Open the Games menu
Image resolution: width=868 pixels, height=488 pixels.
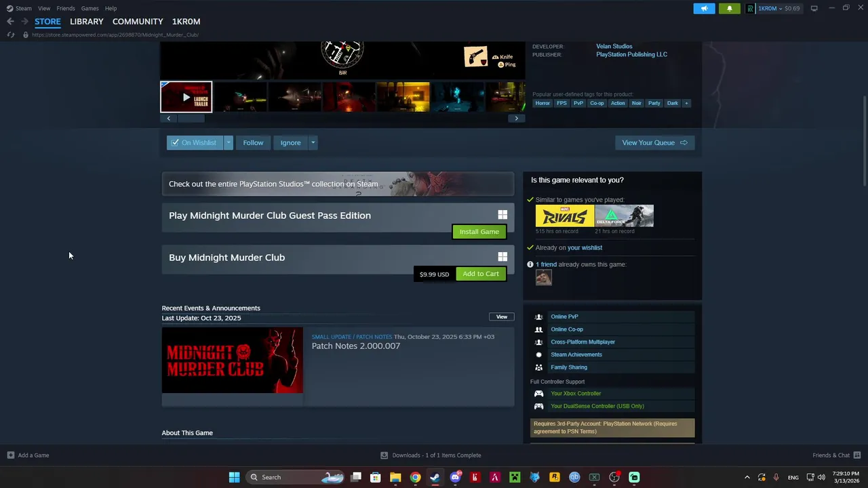point(90,8)
